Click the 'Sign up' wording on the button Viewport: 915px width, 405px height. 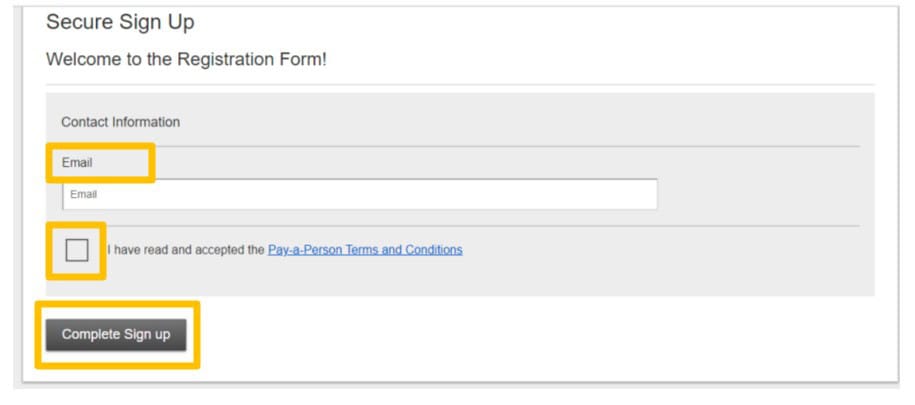click(147, 335)
